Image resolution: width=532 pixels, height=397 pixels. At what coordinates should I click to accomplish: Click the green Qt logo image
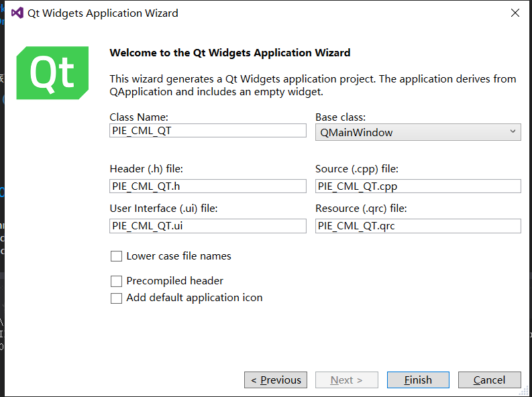52,73
